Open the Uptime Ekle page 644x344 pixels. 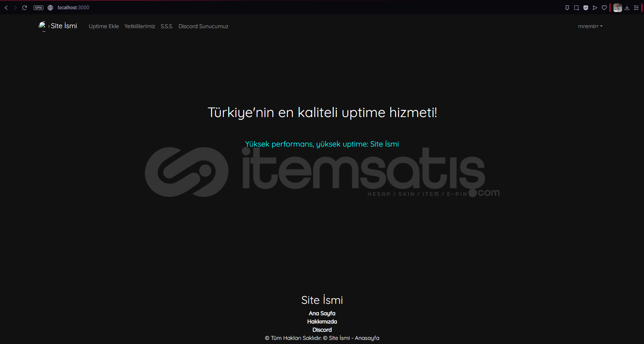[x=104, y=26]
